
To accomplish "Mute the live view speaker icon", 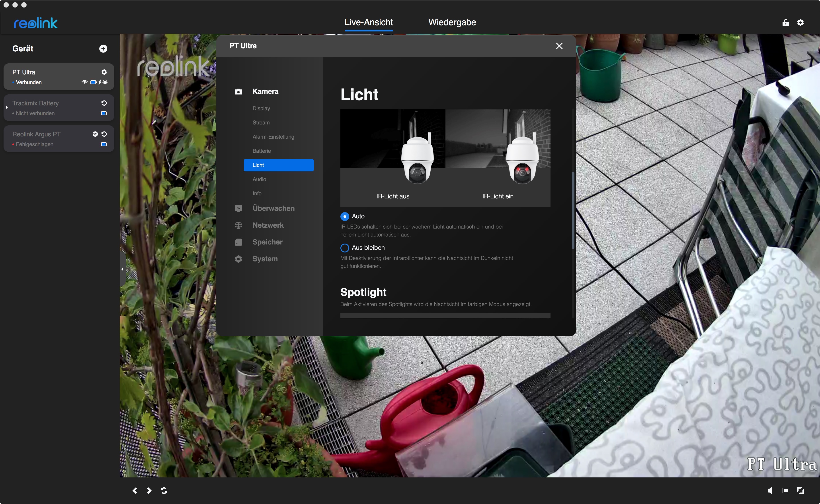I will [770, 490].
